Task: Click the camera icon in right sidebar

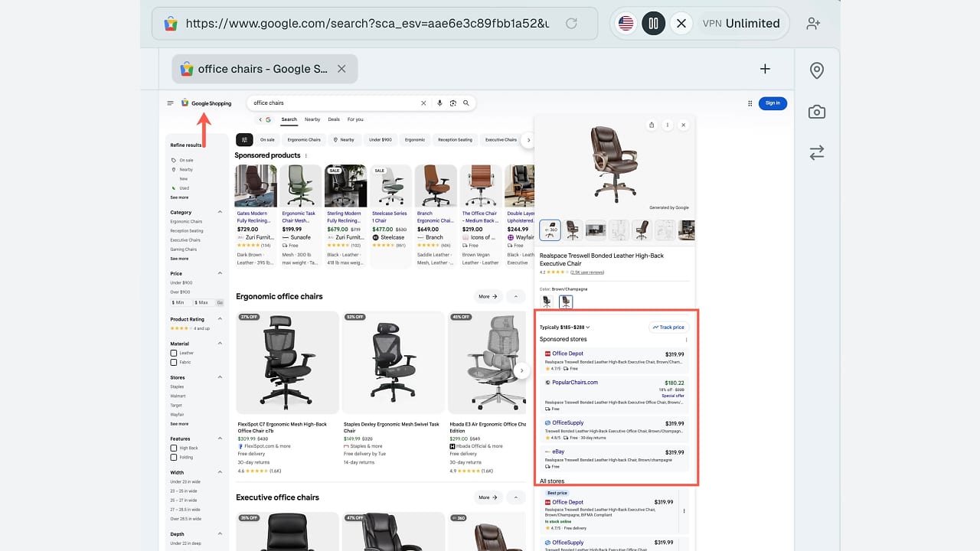Action: [x=817, y=112]
